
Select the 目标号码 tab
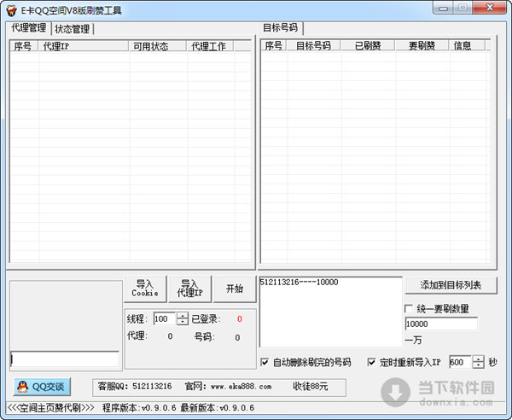pyautogui.click(x=281, y=28)
